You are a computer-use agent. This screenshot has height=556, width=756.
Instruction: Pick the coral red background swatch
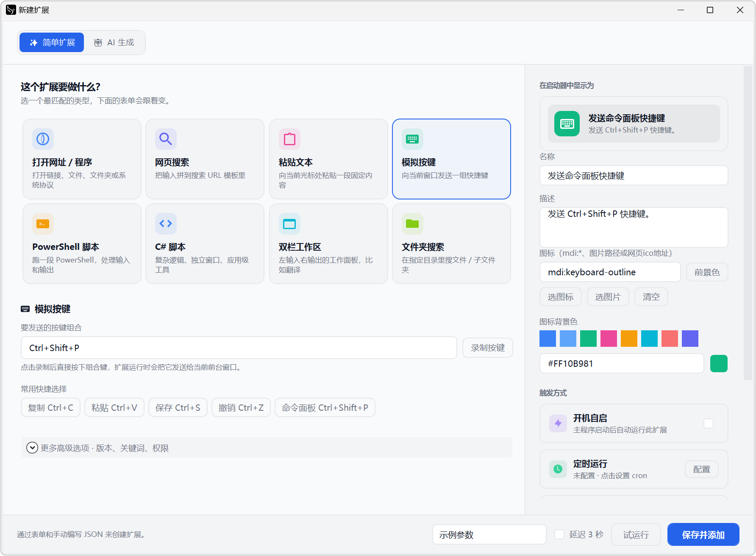click(670, 338)
